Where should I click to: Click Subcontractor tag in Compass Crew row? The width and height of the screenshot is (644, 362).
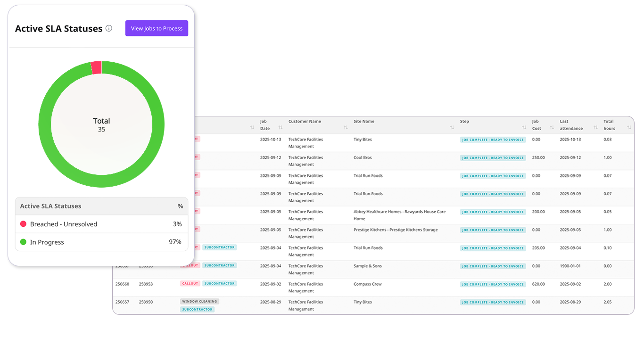tap(219, 284)
